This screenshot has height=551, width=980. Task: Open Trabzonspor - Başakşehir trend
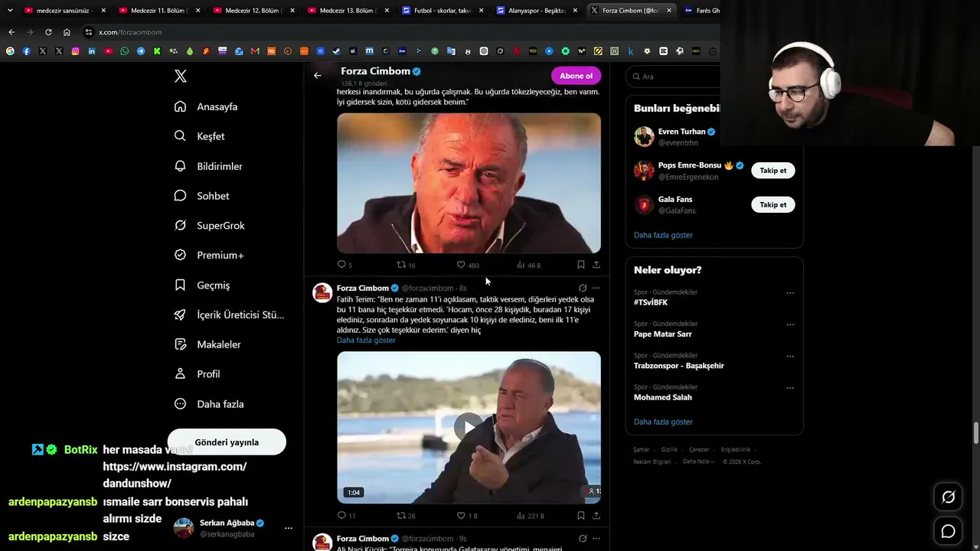pos(679,366)
